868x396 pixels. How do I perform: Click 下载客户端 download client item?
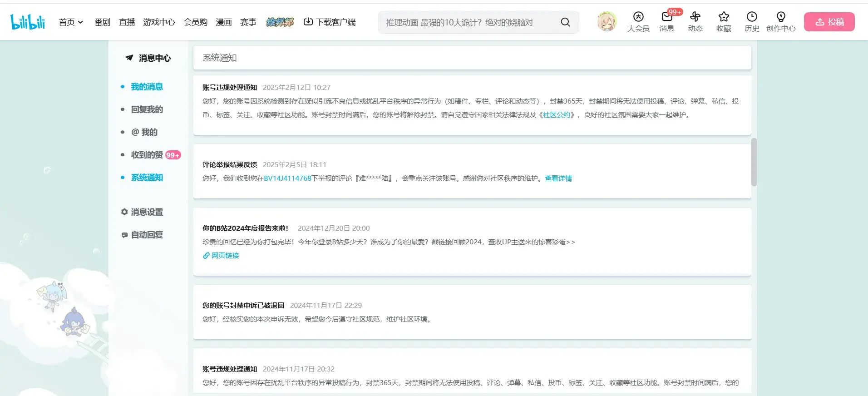[x=330, y=22]
